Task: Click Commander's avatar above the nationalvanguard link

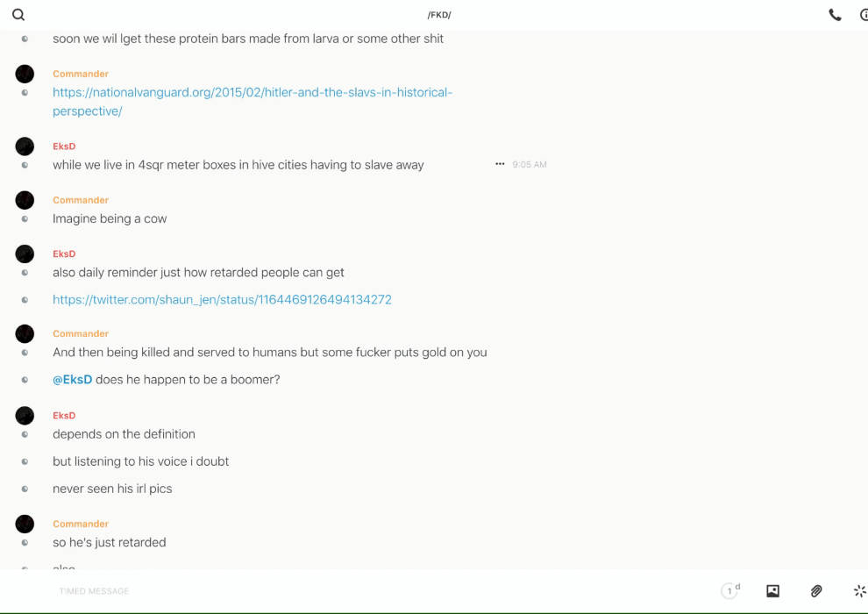Action: 25,75
